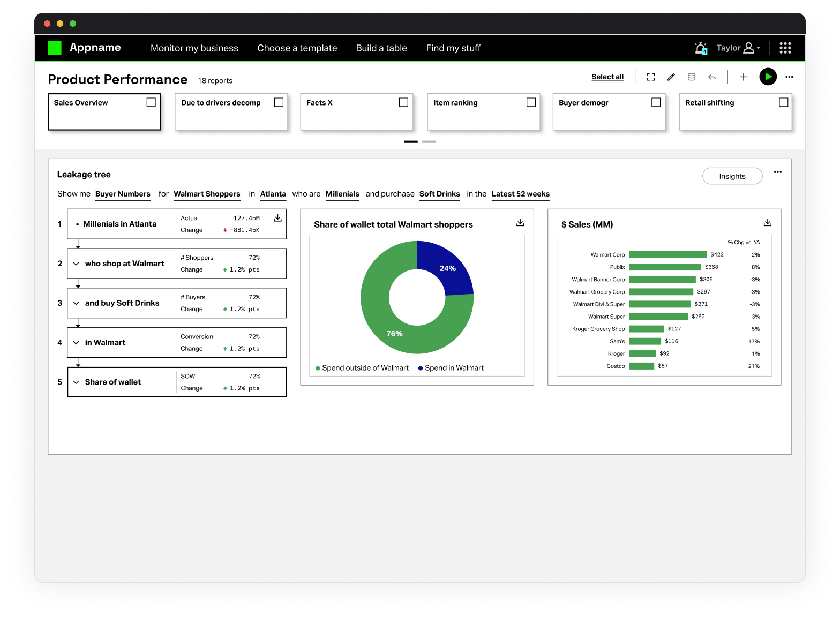The height and width of the screenshot is (617, 840).
Task: Download the $ Sales (MM) chart
Action: [x=767, y=223]
